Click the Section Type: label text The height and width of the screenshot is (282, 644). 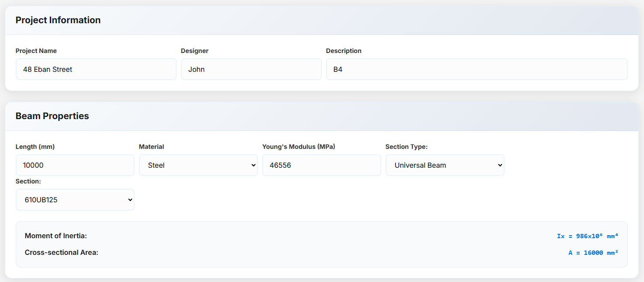(x=406, y=147)
